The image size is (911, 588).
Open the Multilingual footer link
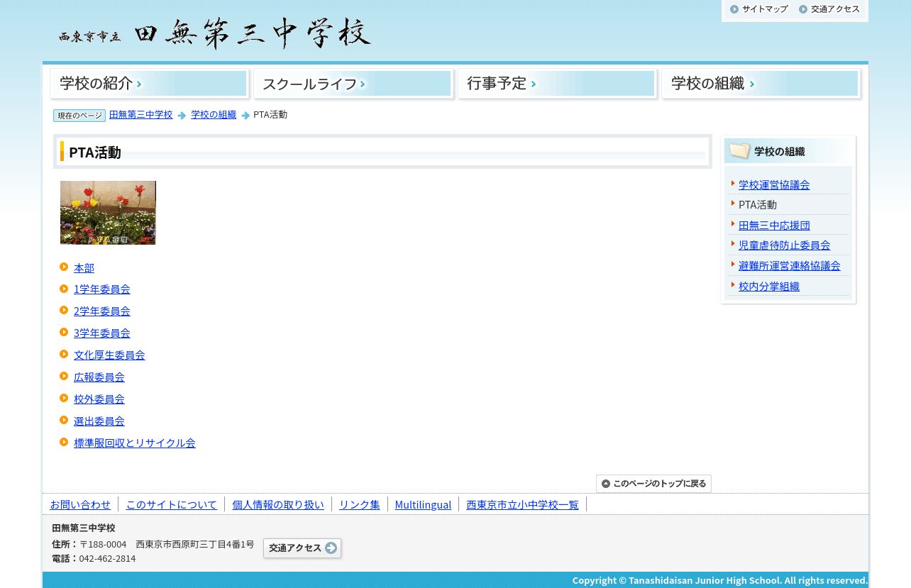pyautogui.click(x=423, y=504)
